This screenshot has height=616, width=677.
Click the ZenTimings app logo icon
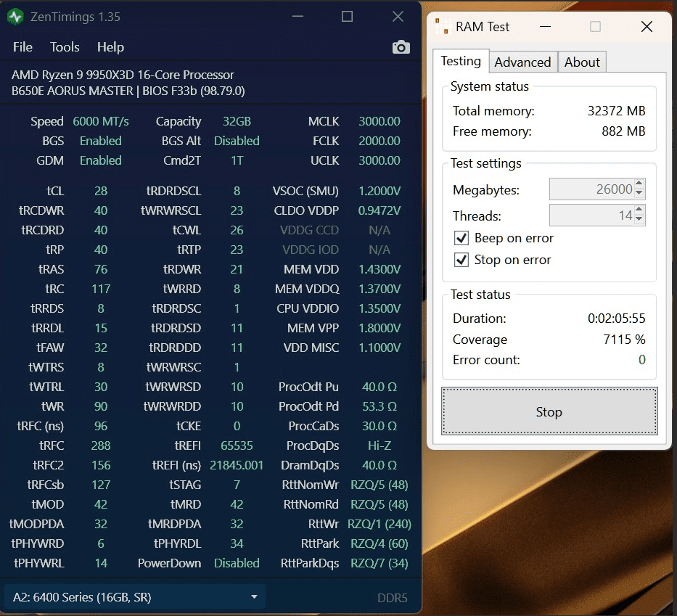tap(16, 17)
